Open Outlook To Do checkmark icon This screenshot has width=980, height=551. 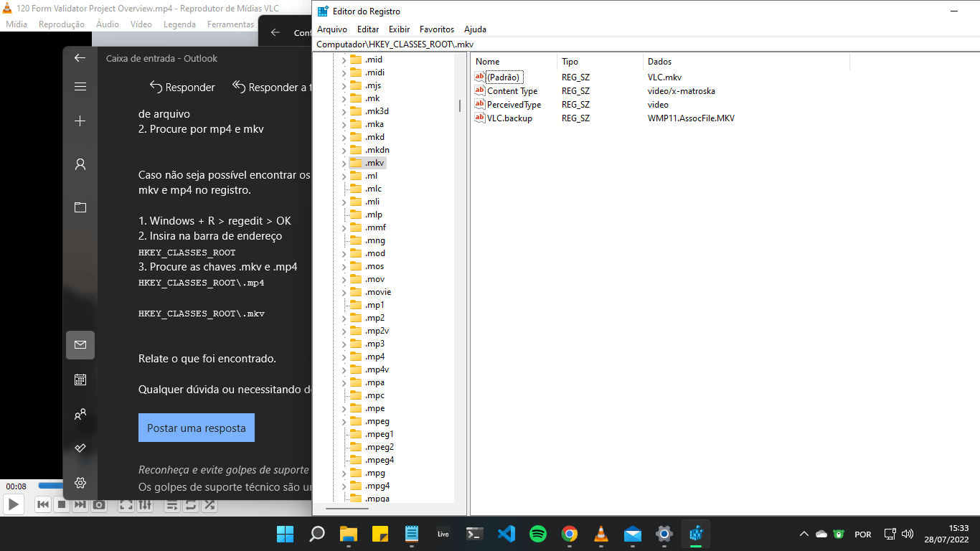(80, 448)
